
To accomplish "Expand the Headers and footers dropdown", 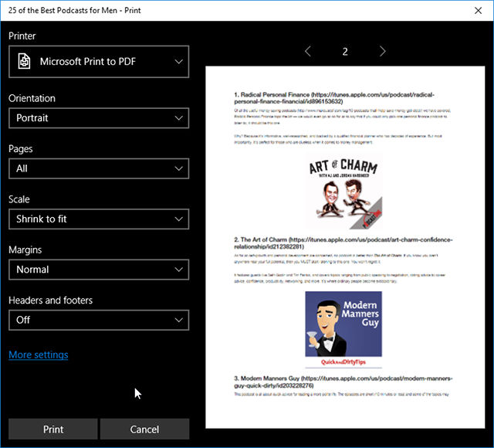I will coord(99,320).
